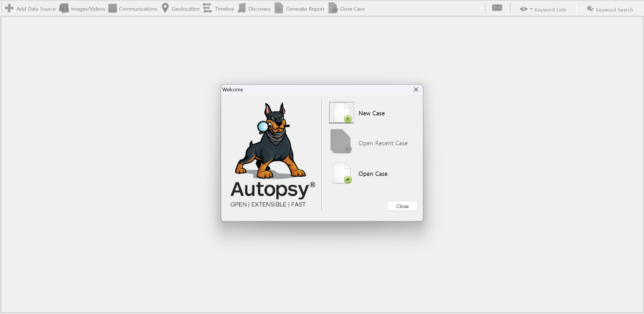Click the Close Case toolbar icon
Viewport: 644px width, 314px height.
click(x=333, y=8)
